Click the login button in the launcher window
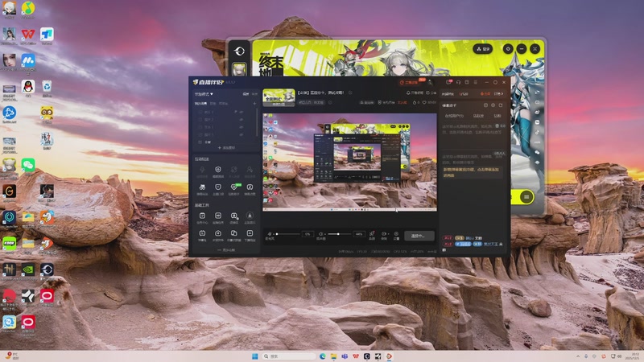 point(482,49)
